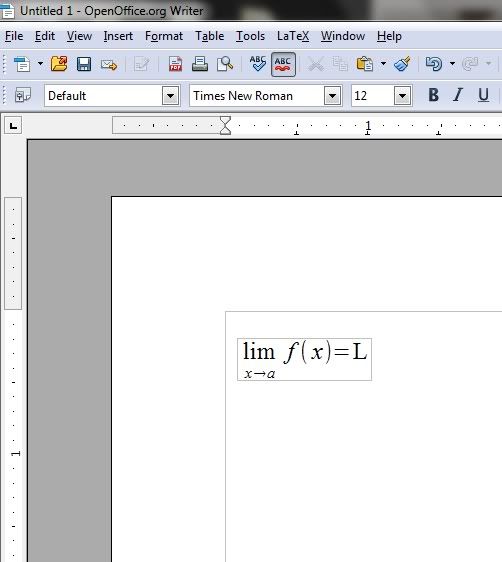
Task: Click the Copy icon
Action: click(340, 65)
